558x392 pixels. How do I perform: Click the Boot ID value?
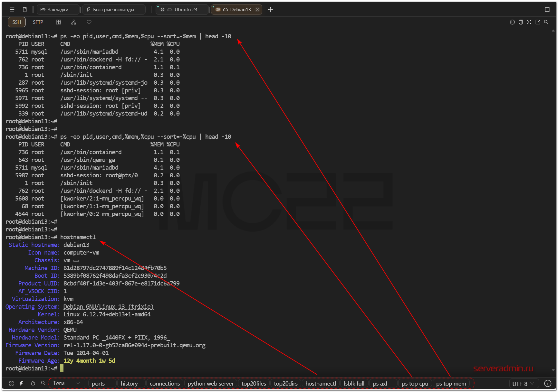click(115, 276)
